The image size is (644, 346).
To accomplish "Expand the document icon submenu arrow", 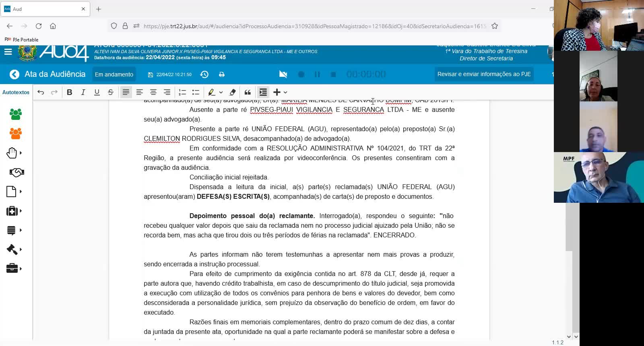I will (x=21, y=192).
